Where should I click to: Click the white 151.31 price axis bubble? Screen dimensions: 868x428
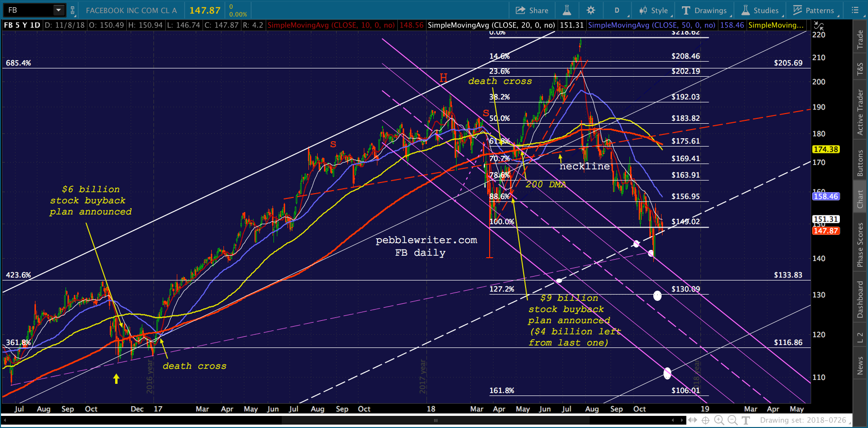tap(826, 219)
